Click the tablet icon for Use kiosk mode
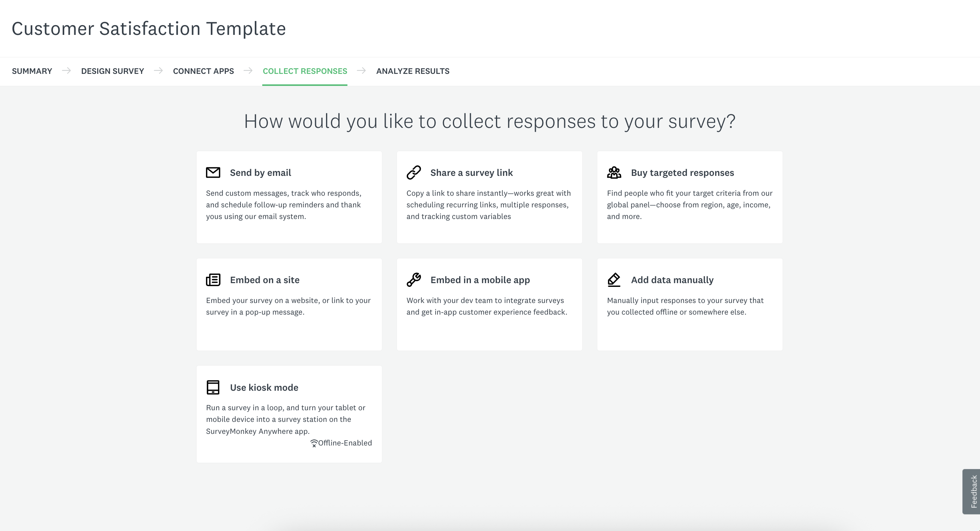The height and width of the screenshot is (531, 980). pyautogui.click(x=213, y=387)
